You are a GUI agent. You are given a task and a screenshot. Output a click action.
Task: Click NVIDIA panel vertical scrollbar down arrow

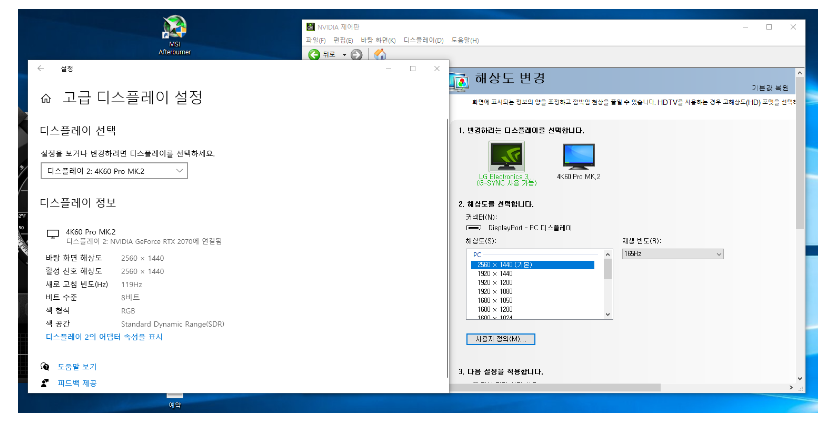799,378
